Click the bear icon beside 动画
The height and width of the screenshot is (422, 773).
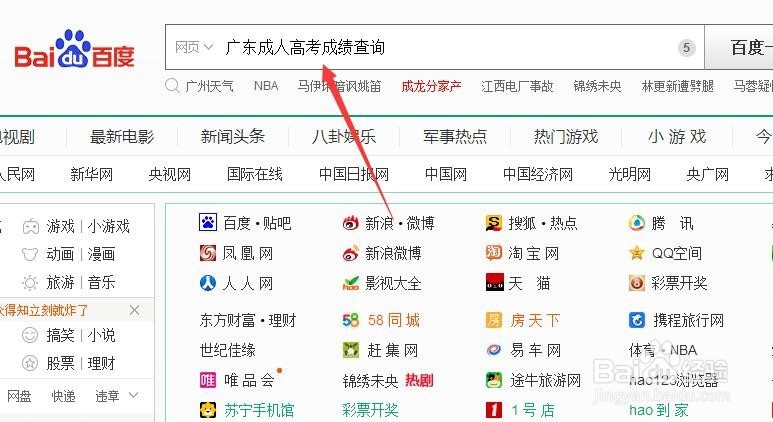[x=30, y=254]
